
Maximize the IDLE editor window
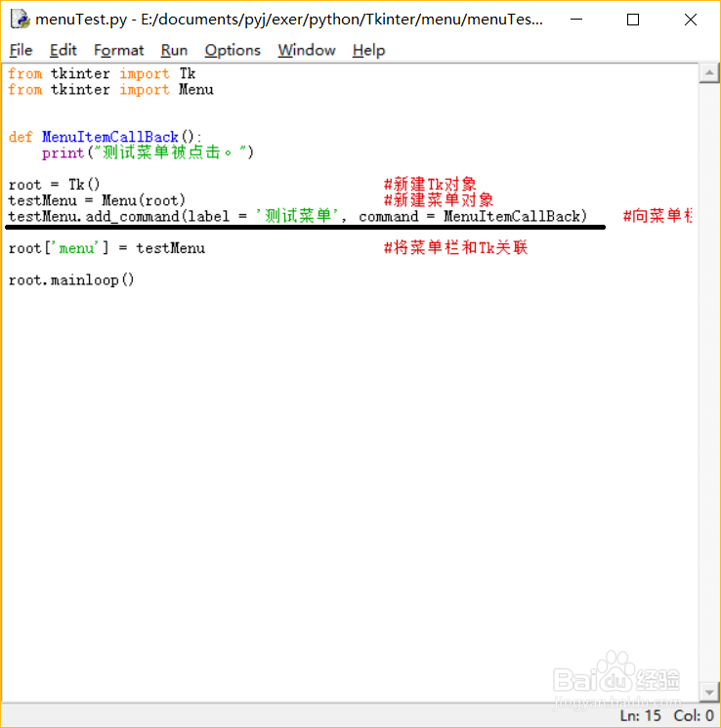(x=633, y=20)
